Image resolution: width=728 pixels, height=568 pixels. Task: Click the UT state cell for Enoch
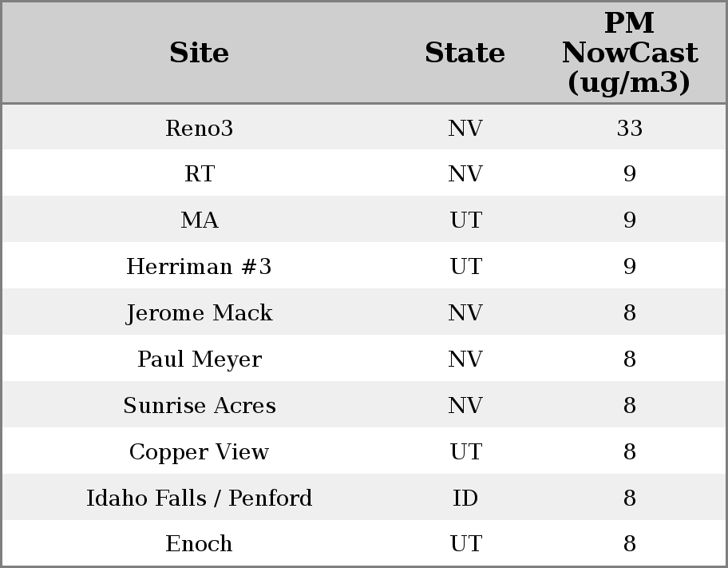tap(465, 543)
